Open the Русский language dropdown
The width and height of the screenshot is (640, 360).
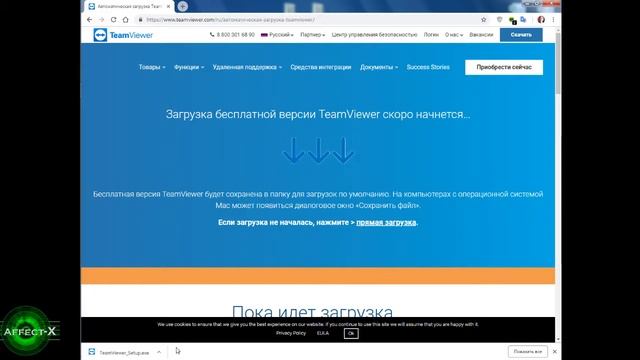coord(277,35)
